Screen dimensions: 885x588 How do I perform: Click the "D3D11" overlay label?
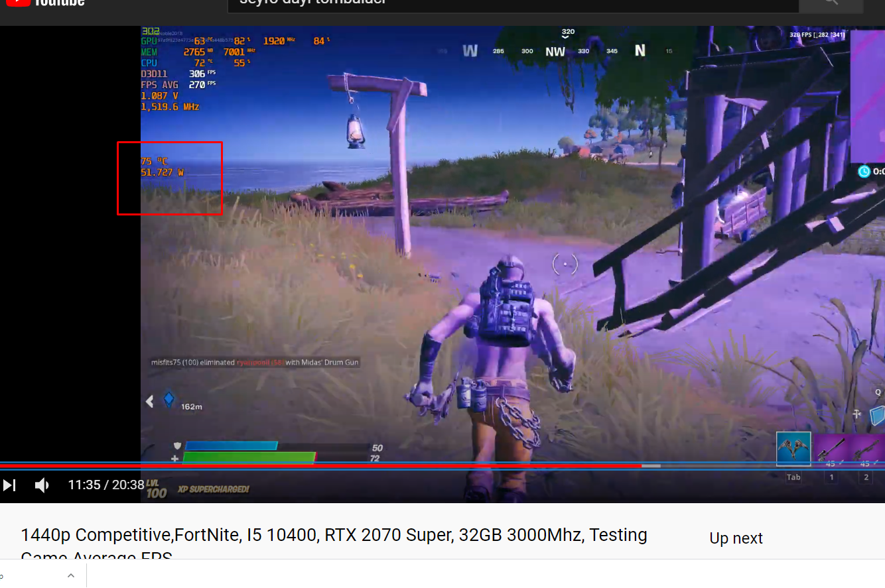tap(154, 74)
